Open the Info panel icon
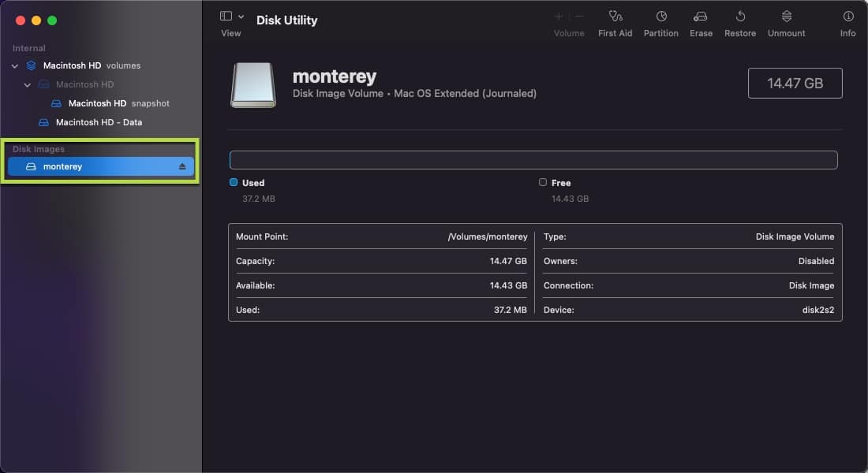This screenshot has width=868, height=473. tap(848, 16)
